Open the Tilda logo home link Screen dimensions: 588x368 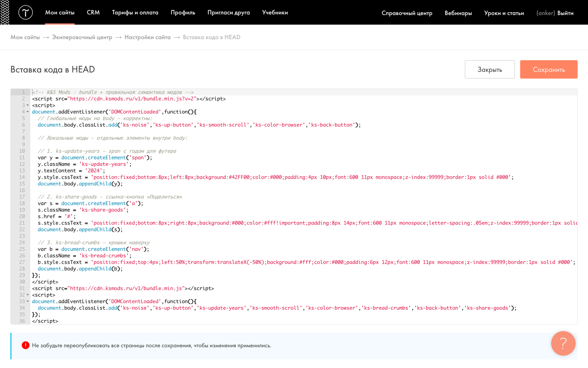(26, 13)
